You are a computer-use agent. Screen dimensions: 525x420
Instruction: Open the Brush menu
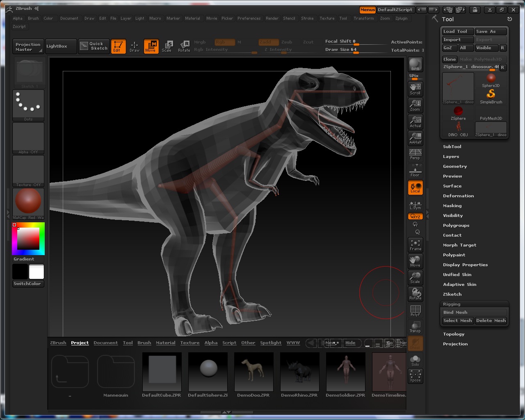tap(33, 18)
